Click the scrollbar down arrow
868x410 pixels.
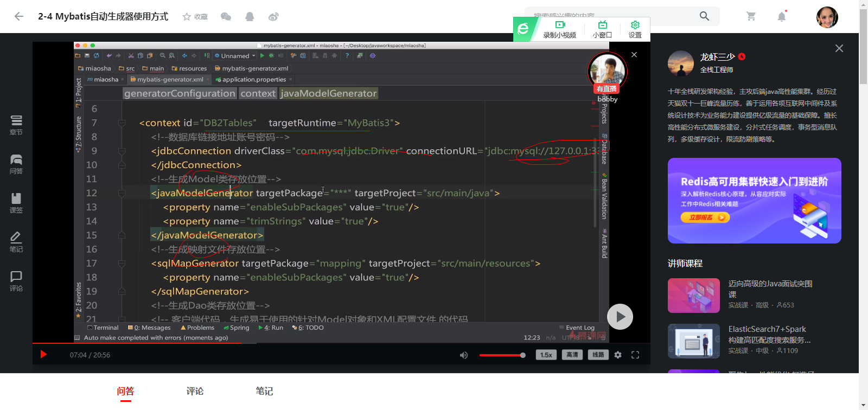tap(863, 405)
